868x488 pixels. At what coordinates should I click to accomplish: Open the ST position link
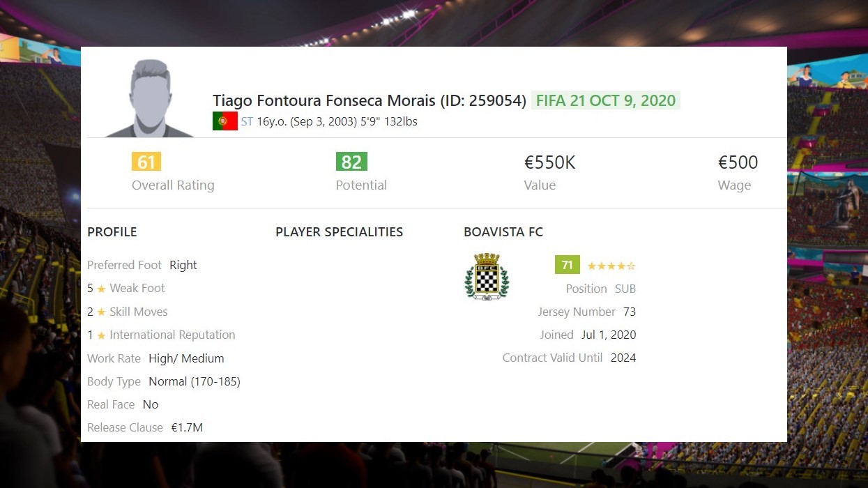tap(247, 121)
